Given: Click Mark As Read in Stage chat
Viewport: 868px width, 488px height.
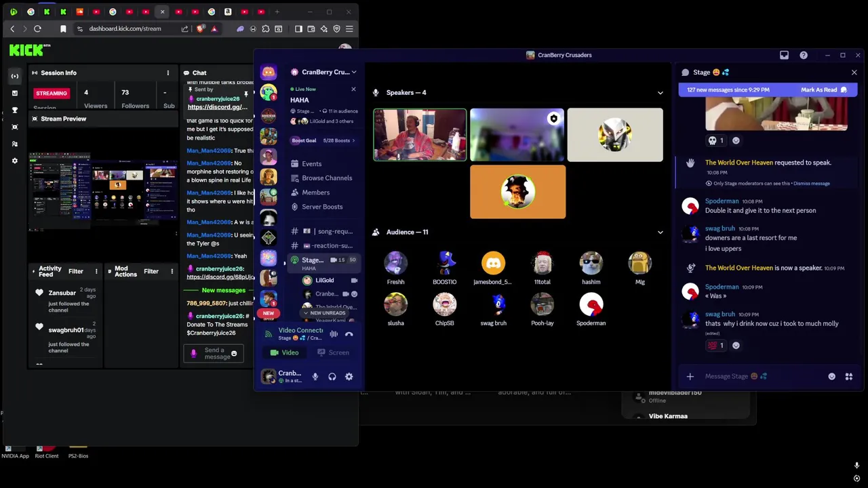Looking at the screenshot, I should tap(823, 90).
